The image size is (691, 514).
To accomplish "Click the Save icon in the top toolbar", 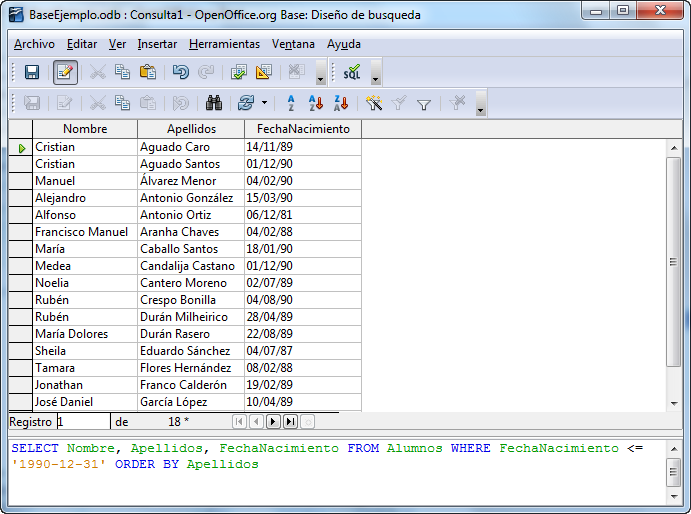I will (x=32, y=72).
